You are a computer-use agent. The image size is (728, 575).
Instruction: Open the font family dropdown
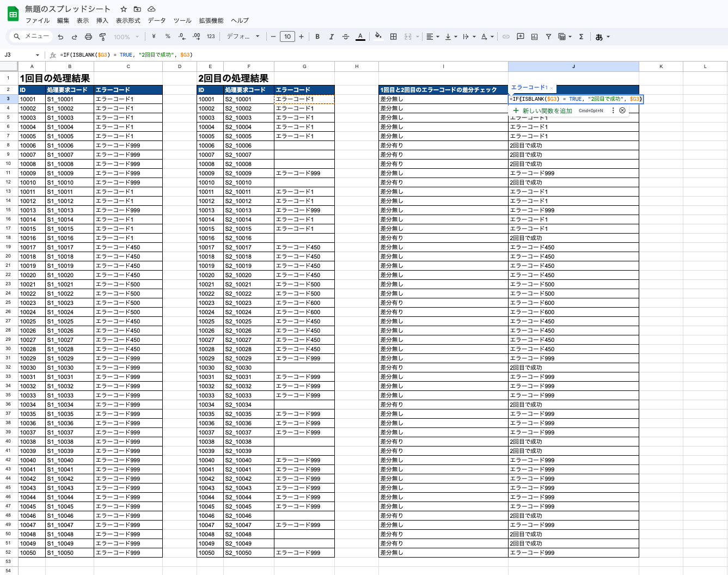(243, 36)
